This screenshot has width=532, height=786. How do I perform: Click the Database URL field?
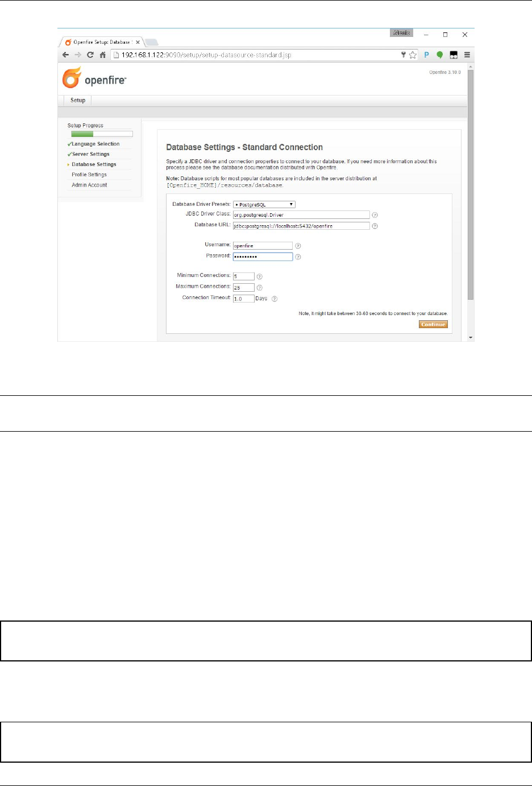pos(301,226)
